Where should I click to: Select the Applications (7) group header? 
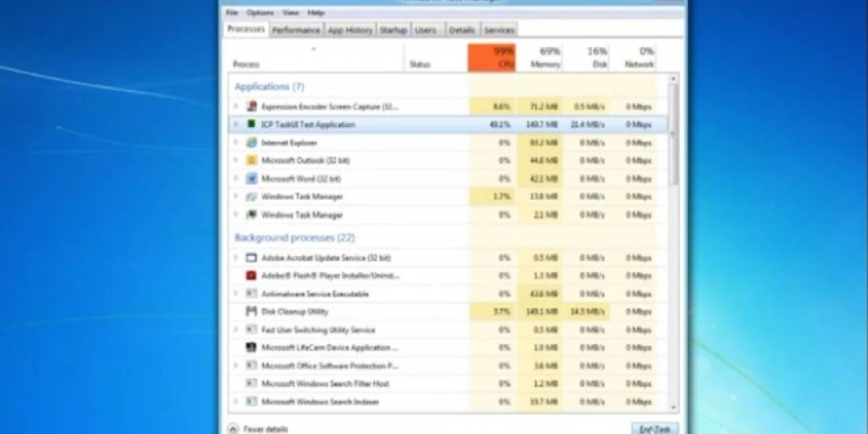pyautogui.click(x=269, y=86)
